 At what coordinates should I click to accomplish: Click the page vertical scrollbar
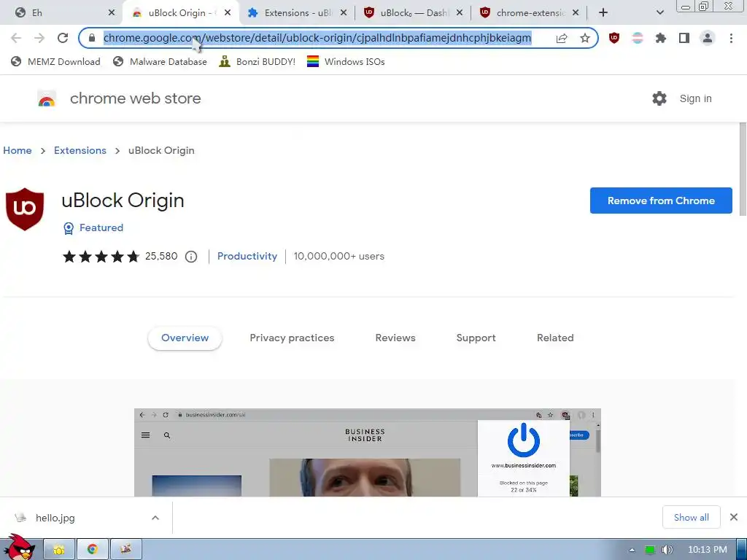click(x=743, y=169)
